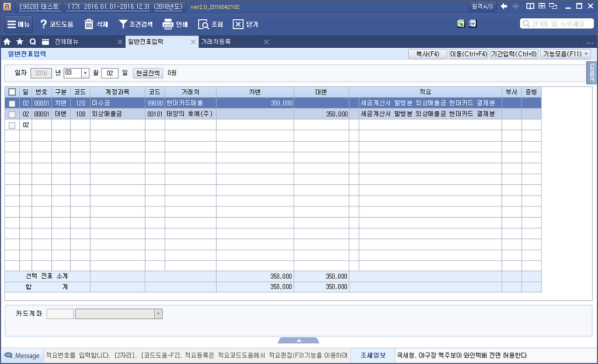The width and height of the screenshot is (598, 364).
Task: Expand the month dropdown showing 03
Action: (85, 73)
